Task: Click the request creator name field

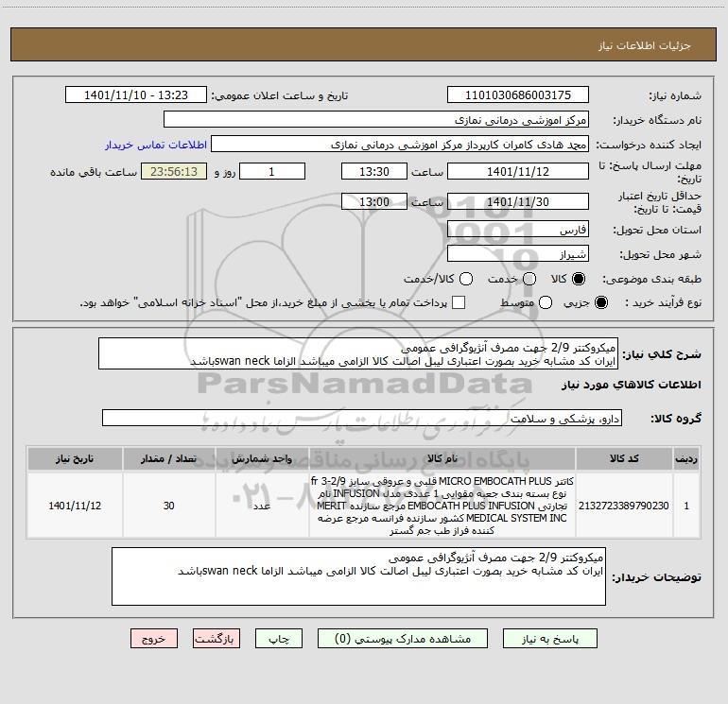Action: tap(400, 145)
